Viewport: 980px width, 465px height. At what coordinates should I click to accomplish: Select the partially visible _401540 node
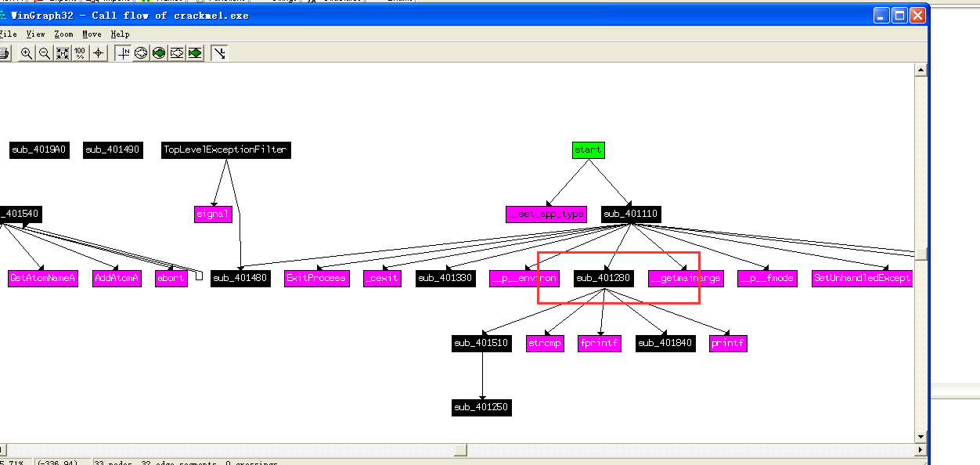pos(20,214)
